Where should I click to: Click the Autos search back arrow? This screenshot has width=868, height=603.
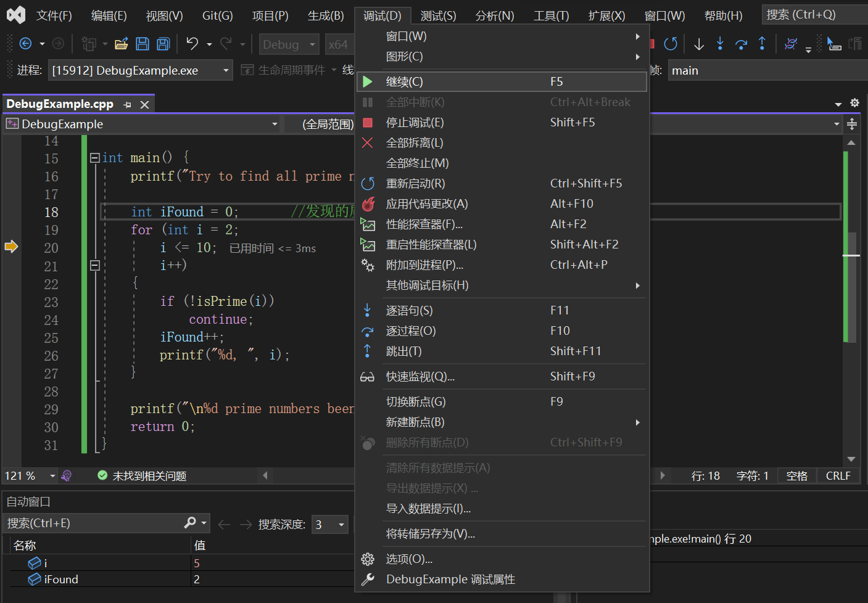tap(224, 524)
